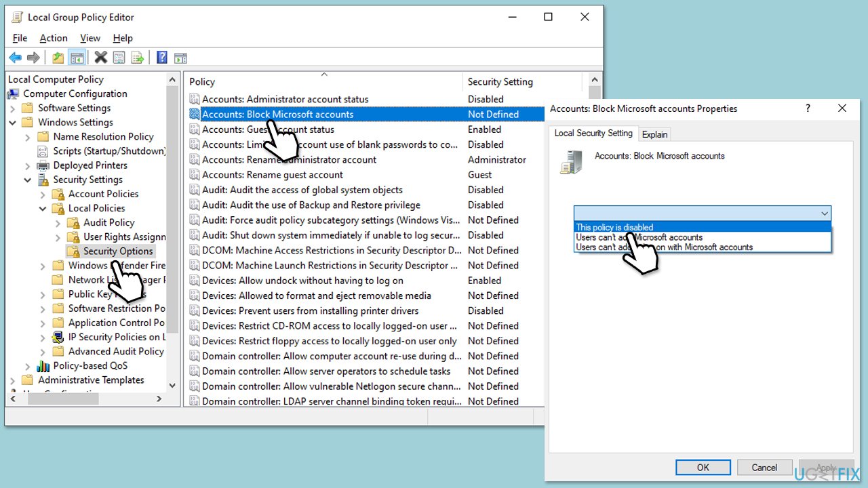Click the Name Resolution Policy folder icon

43,137
